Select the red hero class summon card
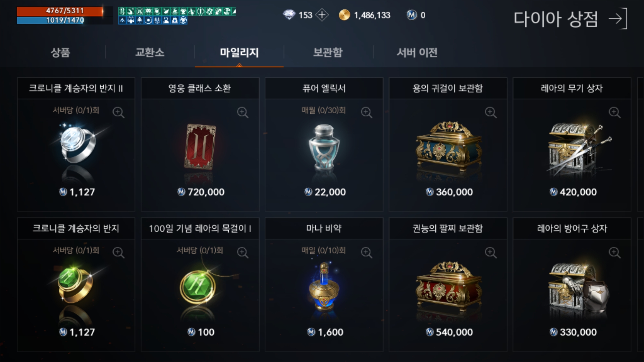This screenshot has height=362, width=644. coord(200,147)
